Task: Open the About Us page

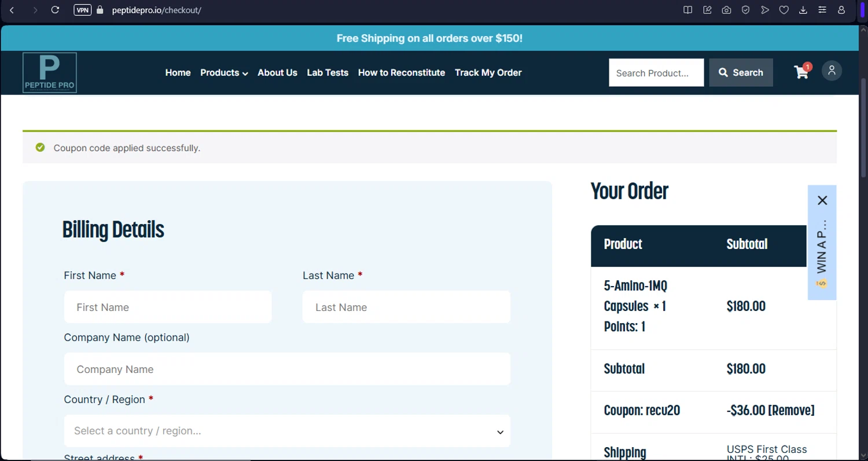Action: click(277, 72)
